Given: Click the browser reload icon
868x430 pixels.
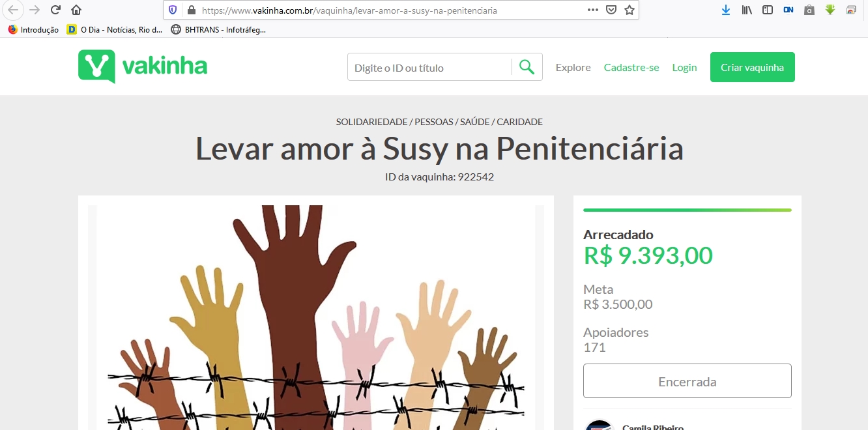Looking at the screenshot, I should pos(55,10).
